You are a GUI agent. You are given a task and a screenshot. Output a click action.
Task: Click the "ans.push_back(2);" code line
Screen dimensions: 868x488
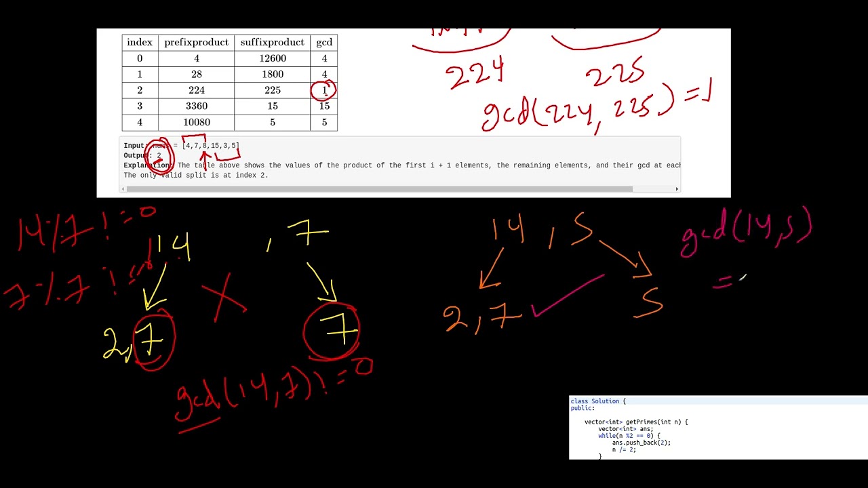click(642, 443)
